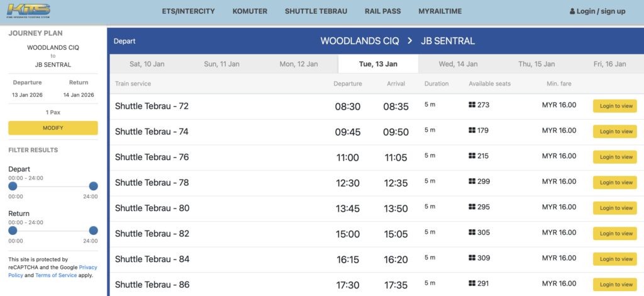This screenshot has height=296, width=644.
Task: Click seat icon for Shuttle Tebrau 84
Action: [472, 258]
